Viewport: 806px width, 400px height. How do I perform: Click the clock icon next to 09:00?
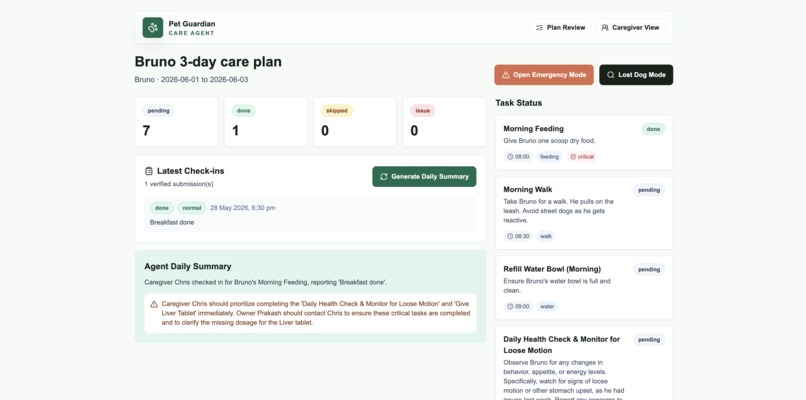click(510, 306)
